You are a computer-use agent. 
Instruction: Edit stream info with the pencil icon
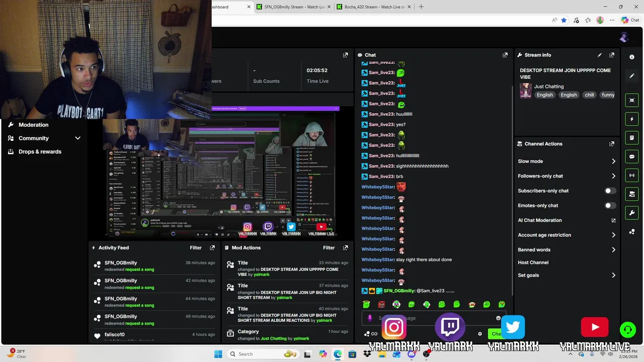pos(600,55)
